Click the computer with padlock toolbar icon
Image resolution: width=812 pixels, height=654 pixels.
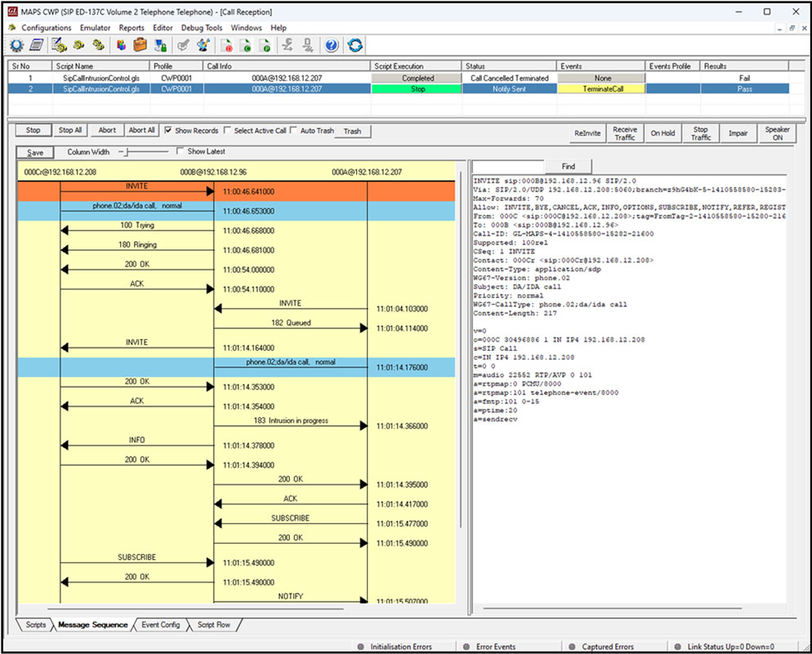click(x=161, y=46)
